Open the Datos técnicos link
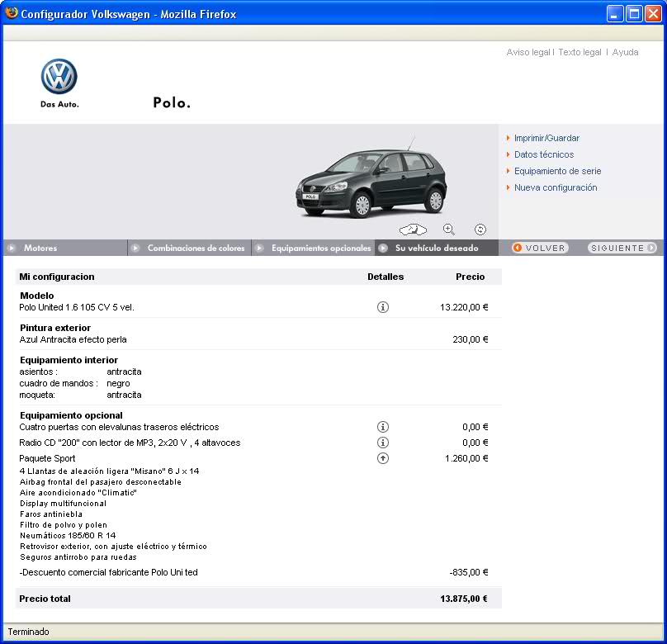Viewport: 667px width, 644px height. (543, 154)
